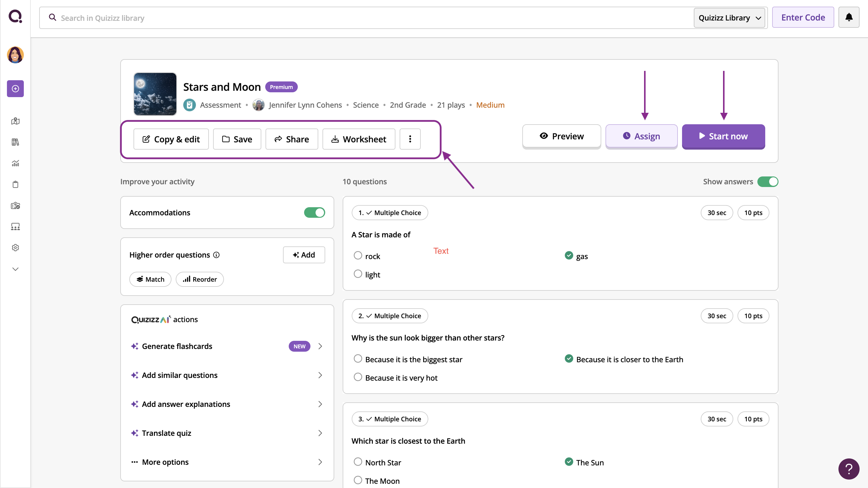Open the photo badge icon in sidebar
The height and width of the screenshot is (488, 868).
click(x=15, y=205)
